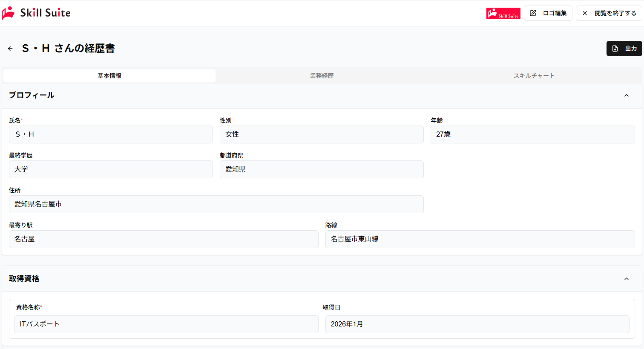Open the スキルチャート tab
Image resolution: width=644 pixels, height=349 pixels.
click(534, 76)
